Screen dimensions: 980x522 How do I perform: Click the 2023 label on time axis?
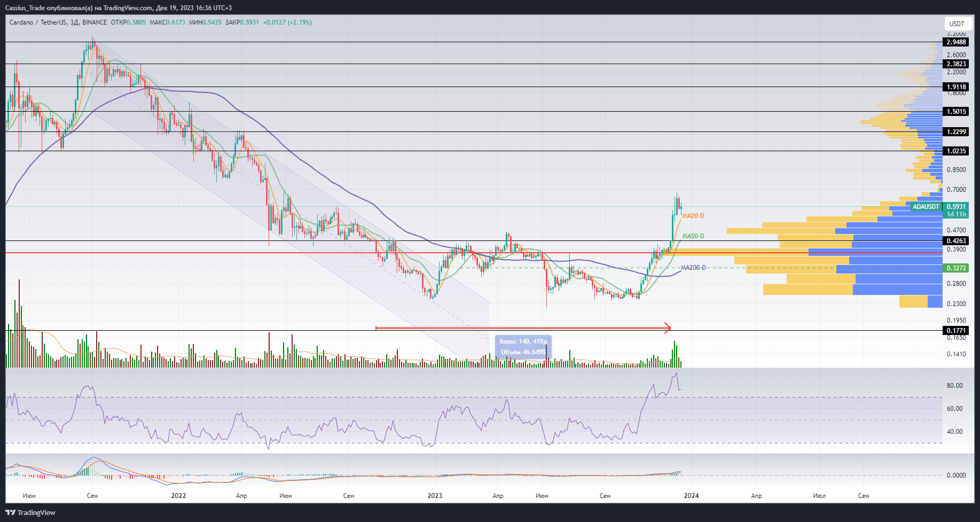435,496
